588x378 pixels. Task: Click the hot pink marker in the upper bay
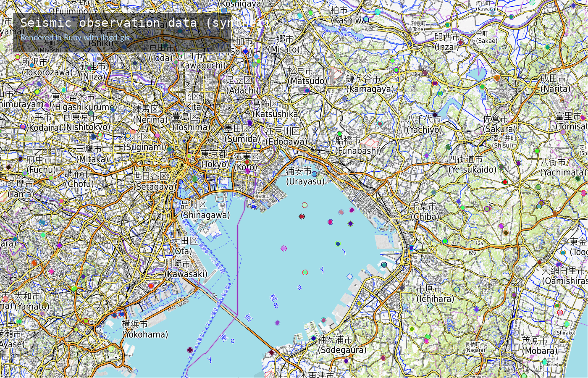pyautogui.click(x=330, y=222)
